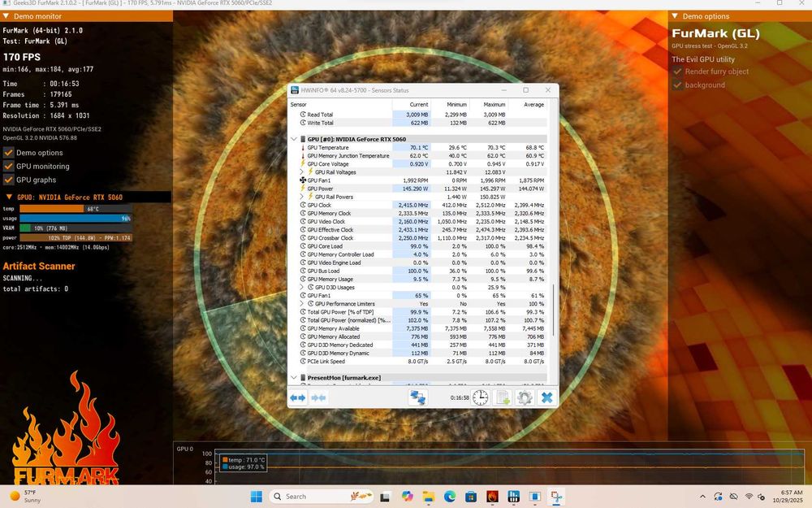Collapse the Demo monitor panel
The image size is (812, 508).
pos(6,16)
